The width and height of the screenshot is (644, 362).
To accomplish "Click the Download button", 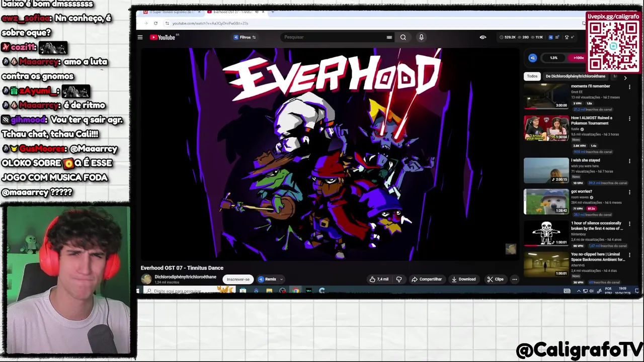I will [x=463, y=280].
